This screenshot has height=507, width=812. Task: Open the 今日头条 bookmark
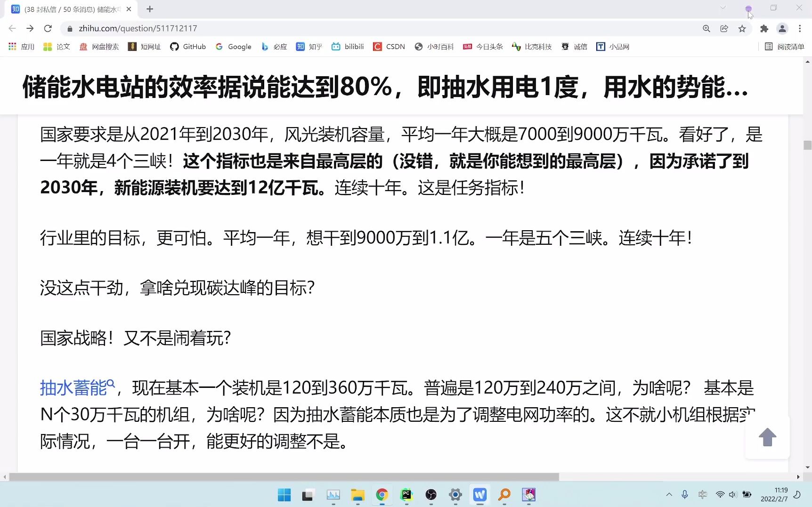[x=483, y=47]
